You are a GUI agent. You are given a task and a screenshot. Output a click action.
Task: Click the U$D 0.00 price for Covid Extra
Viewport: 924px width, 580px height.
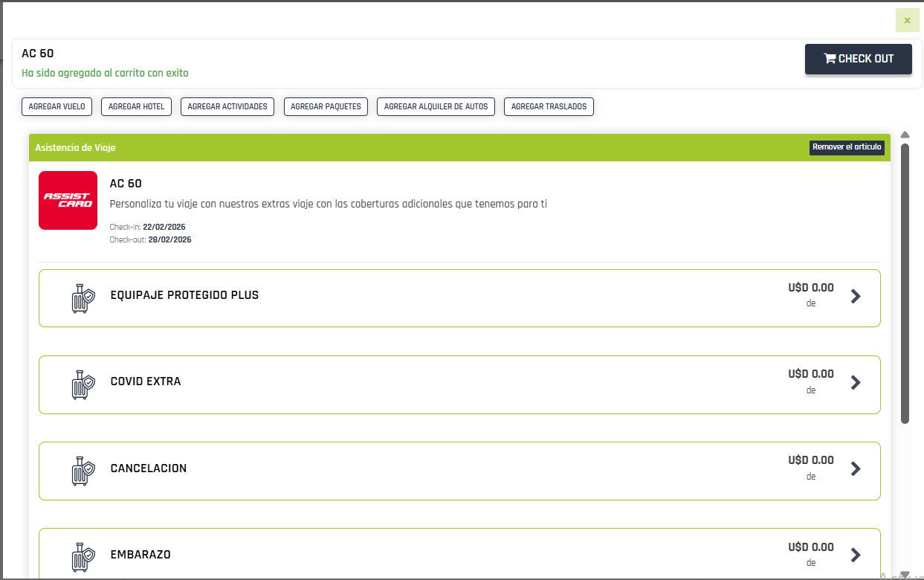point(811,374)
